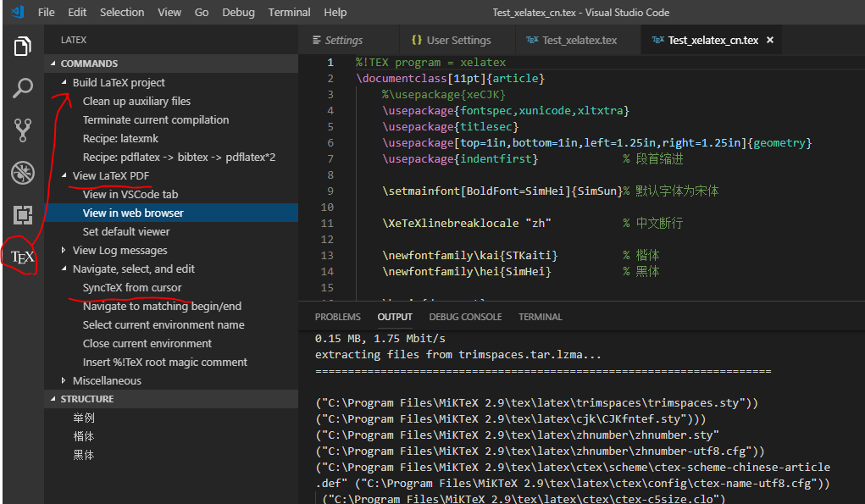Open the Edit menu
Viewport: 865px width, 504px height.
[77, 12]
